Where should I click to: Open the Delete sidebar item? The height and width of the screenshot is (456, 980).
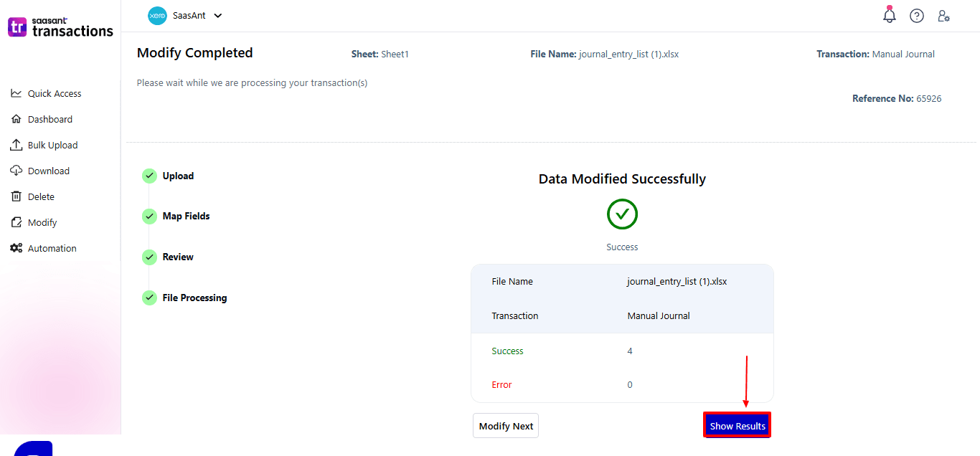(x=41, y=196)
